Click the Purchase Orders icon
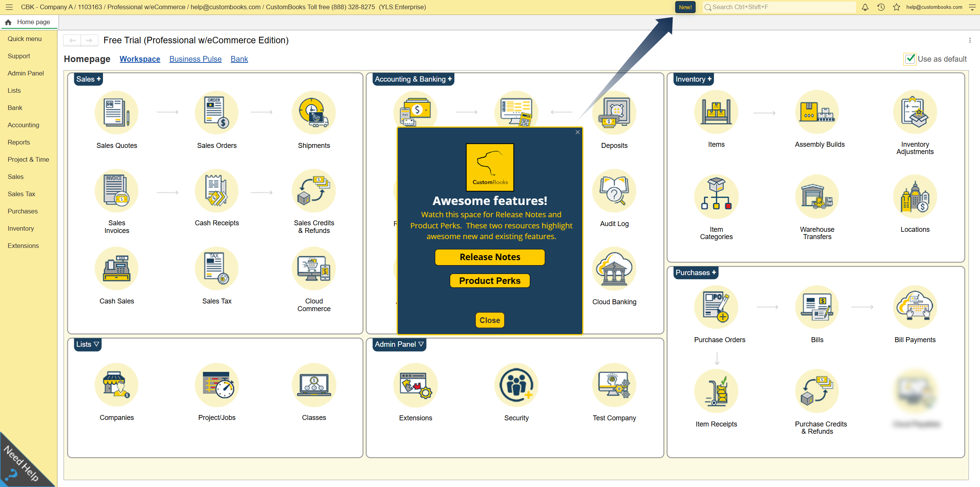Viewport: 980px width, 487px height. click(716, 307)
